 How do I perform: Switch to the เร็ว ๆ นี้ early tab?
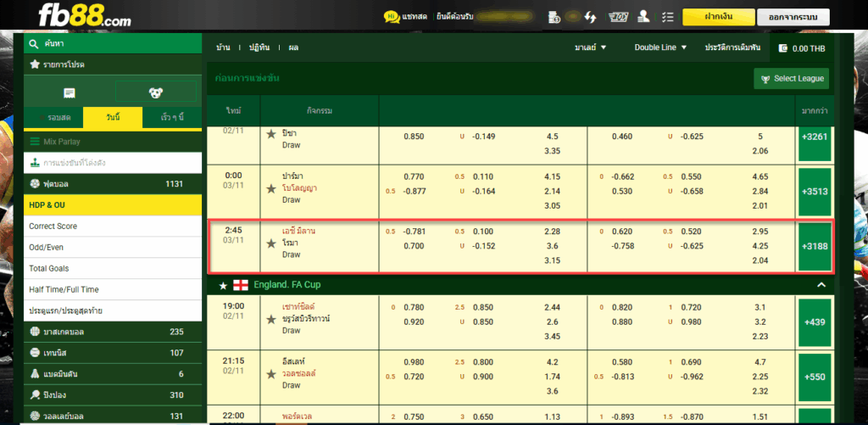[x=171, y=117]
